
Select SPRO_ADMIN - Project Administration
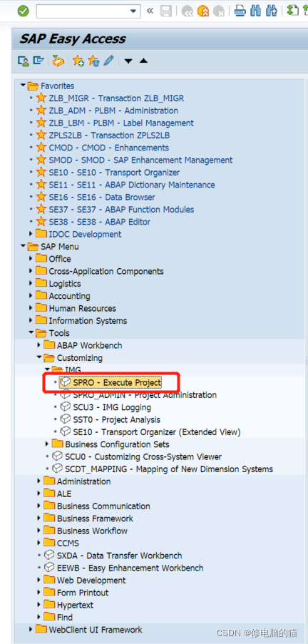(x=145, y=395)
